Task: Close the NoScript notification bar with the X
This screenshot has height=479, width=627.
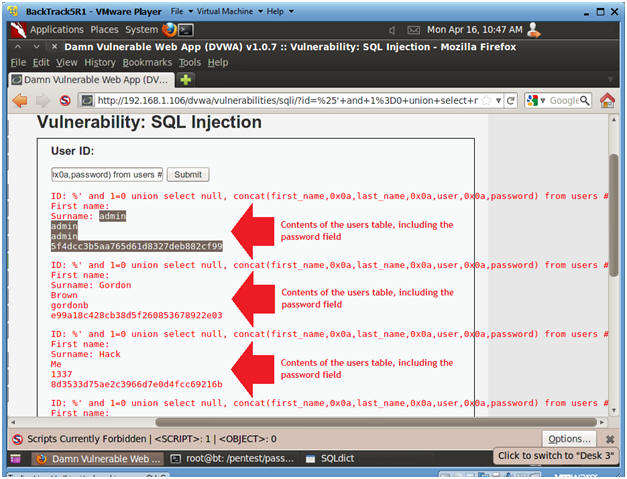Action: coord(610,439)
